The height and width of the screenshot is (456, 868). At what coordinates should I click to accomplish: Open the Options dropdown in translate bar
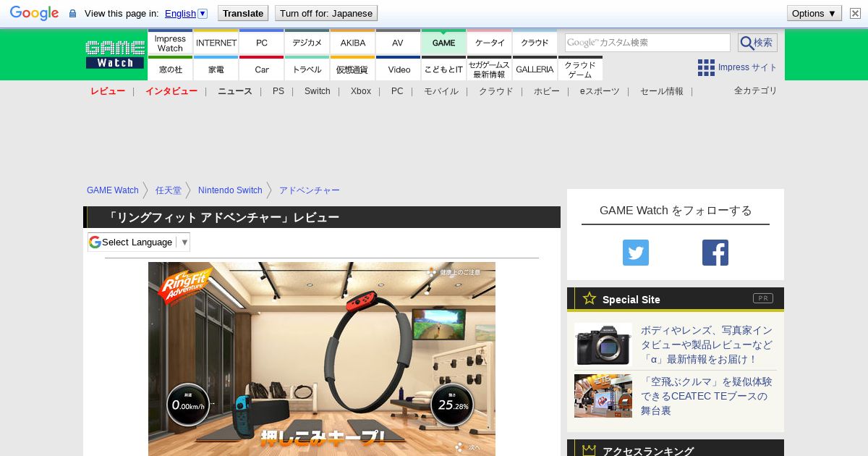tap(814, 13)
